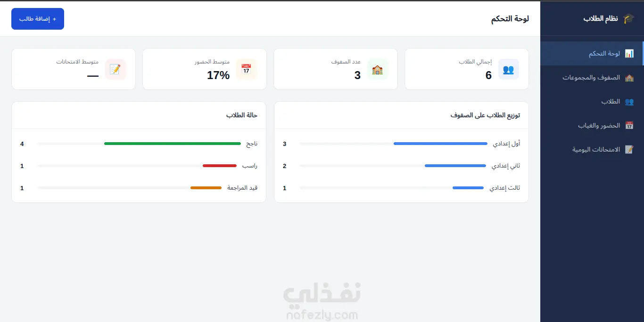This screenshot has width=644, height=322.
Task: Open لوحة التحكم menu item
Action: coord(592,54)
